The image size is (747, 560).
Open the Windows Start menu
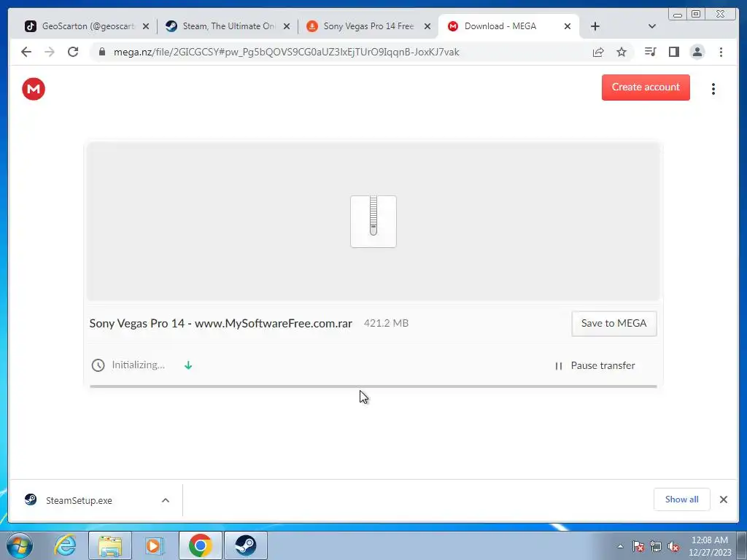click(x=20, y=545)
